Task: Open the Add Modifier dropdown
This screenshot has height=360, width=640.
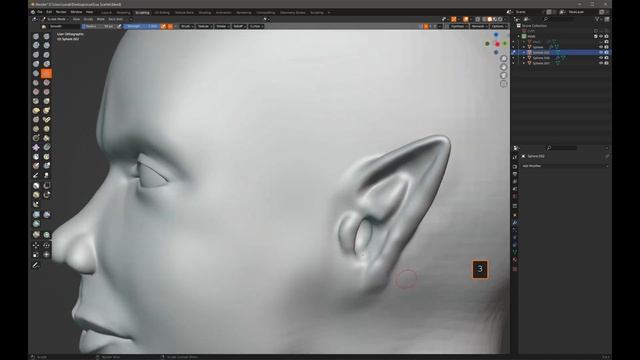Action: pos(565,166)
